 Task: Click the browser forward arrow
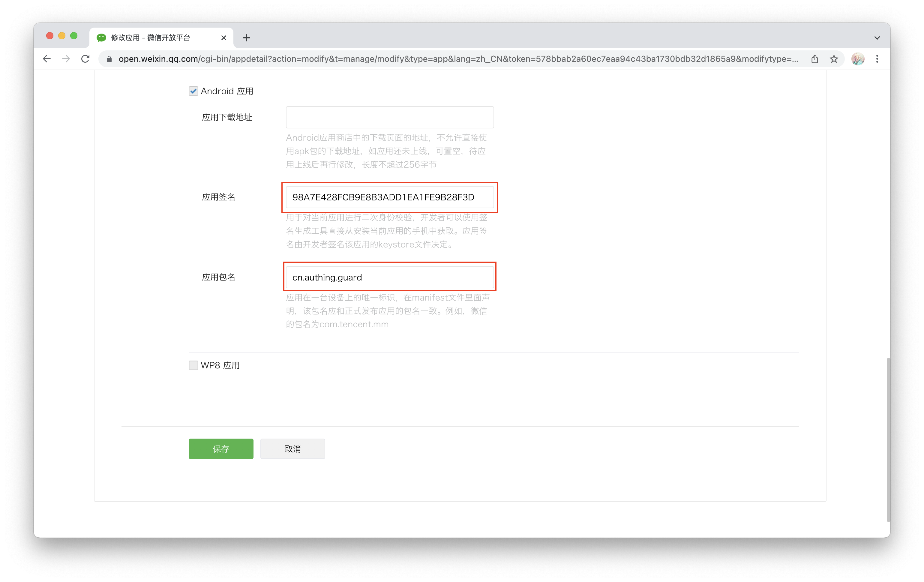coord(66,59)
